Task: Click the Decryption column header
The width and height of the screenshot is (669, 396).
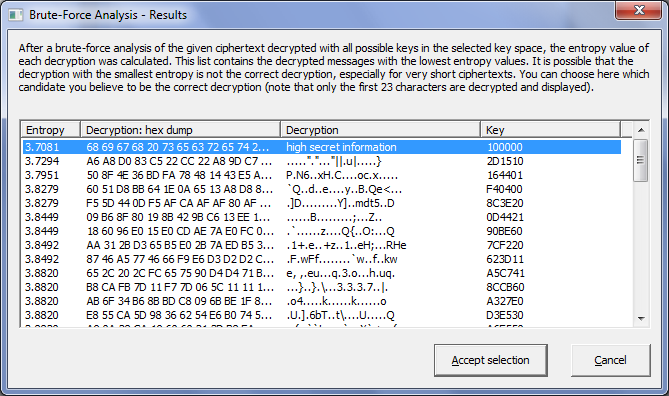Action: coord(381,130)
